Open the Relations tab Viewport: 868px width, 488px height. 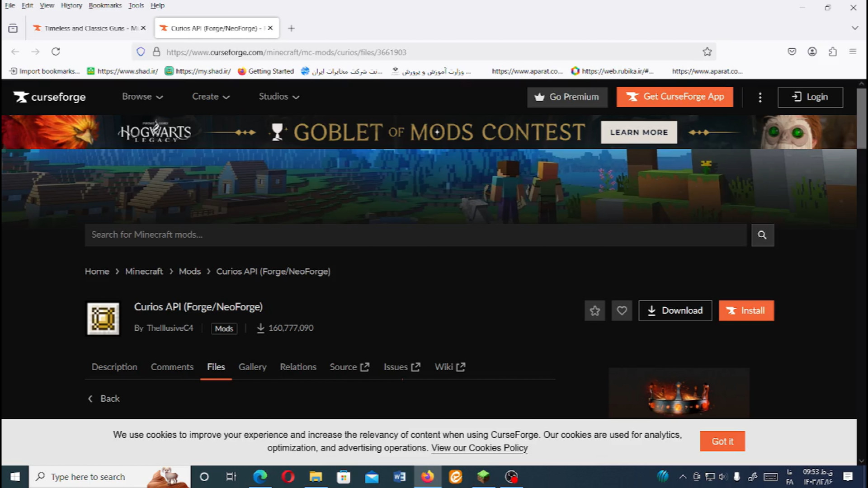pyautogui.click(x=298, y=367)
